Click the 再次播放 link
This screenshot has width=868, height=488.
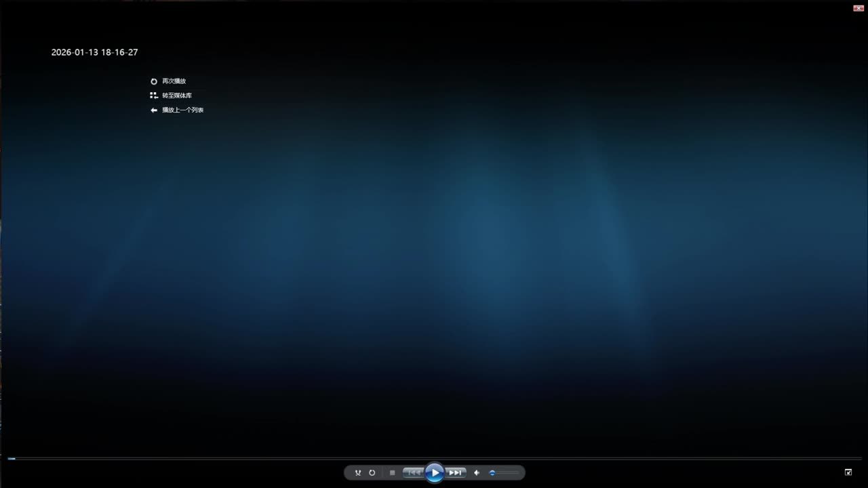(x=174, y=81)
